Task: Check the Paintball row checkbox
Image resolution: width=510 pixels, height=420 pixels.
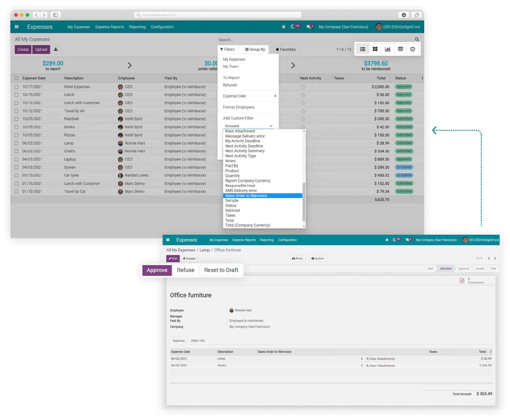Action: click(16, 119)
